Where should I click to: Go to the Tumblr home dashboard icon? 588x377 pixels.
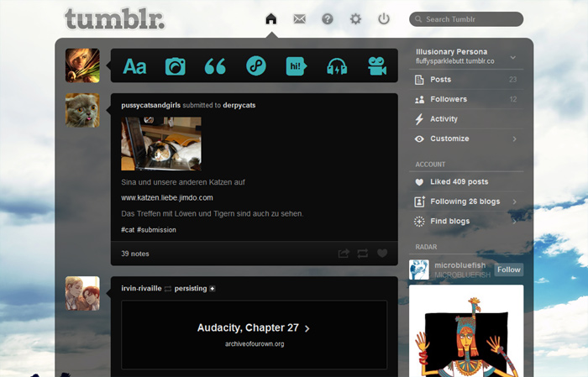pyautogui.click(x=270, y=18)
